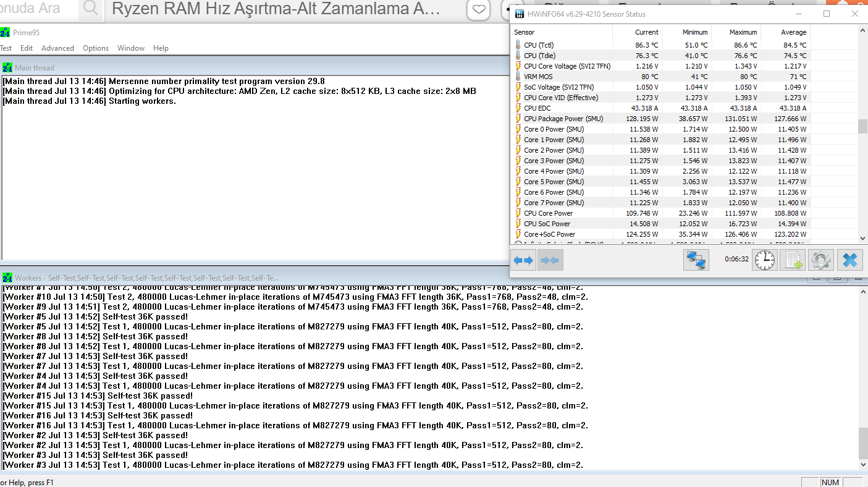Image resolution: width=868 pixels, height=487 pixels.
Task: Open the remote network monitors icon in HWiNFO
Action: (696, 260)
